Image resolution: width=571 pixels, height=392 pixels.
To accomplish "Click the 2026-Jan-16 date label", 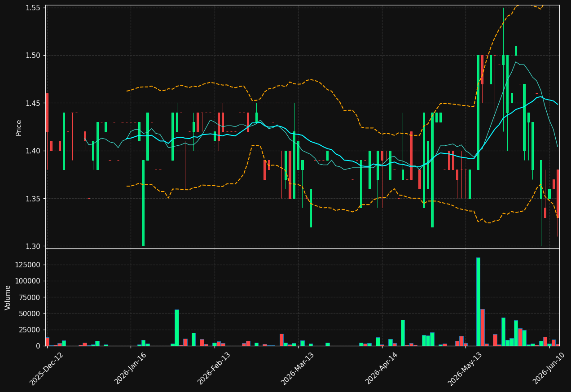I will (131, 369).
